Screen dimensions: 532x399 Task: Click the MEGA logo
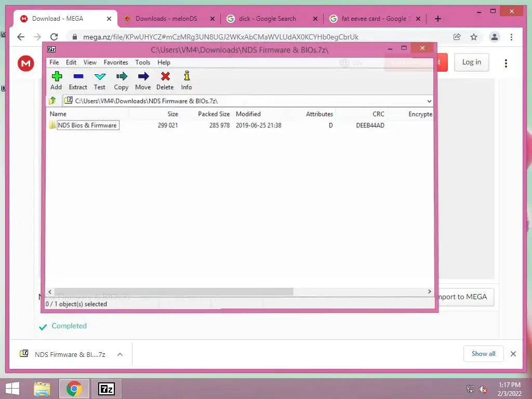coord(26,63)
